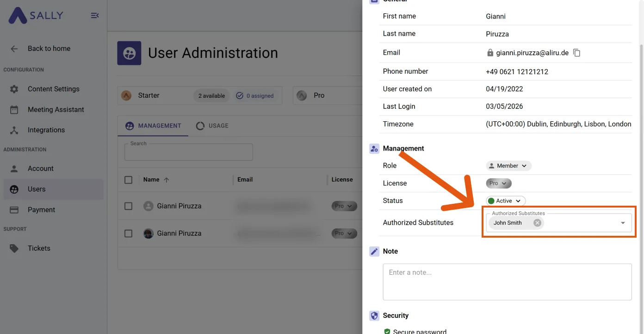The height and width of the screenshot is (334, 644).
Task: Click the Last Login date 03/05/2026
Action: (504, 107)
